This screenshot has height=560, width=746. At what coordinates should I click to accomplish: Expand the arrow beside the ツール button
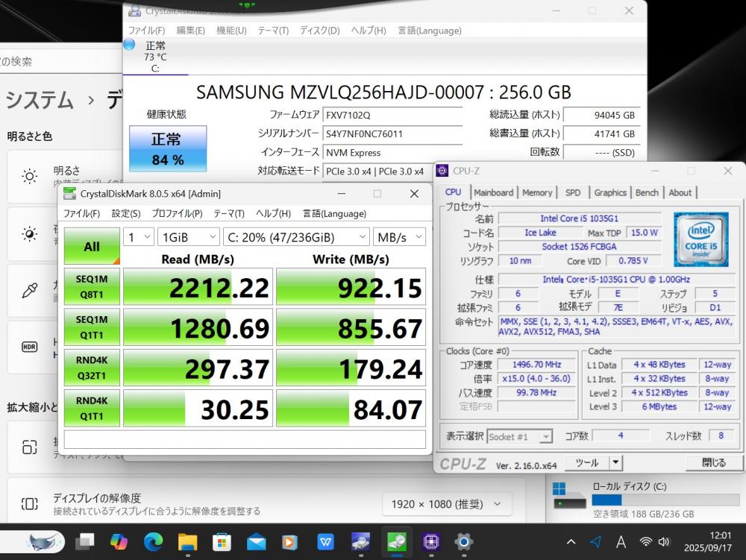[616, 462]
